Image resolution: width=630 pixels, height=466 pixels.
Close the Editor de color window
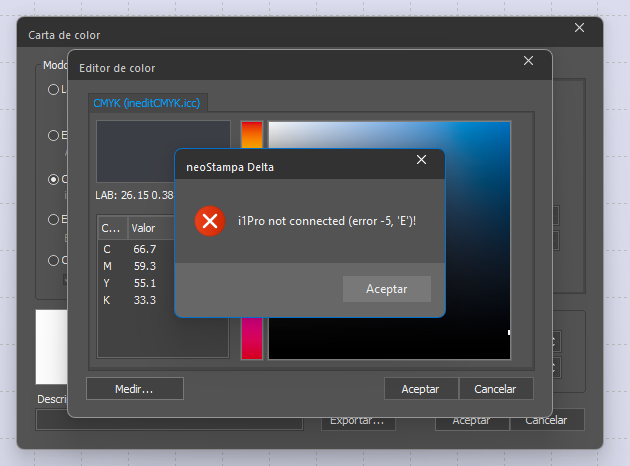(x=528, y=61)
